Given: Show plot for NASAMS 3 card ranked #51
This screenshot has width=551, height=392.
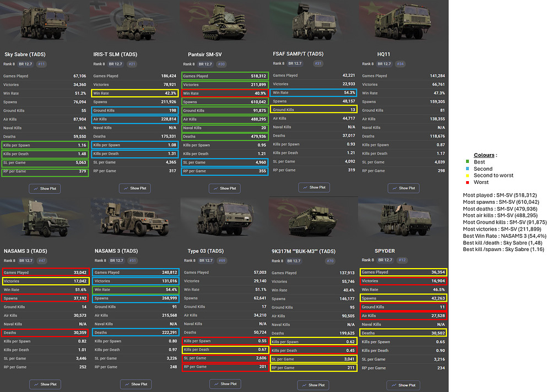Looking at the screenshot, I should click(136, 384).
